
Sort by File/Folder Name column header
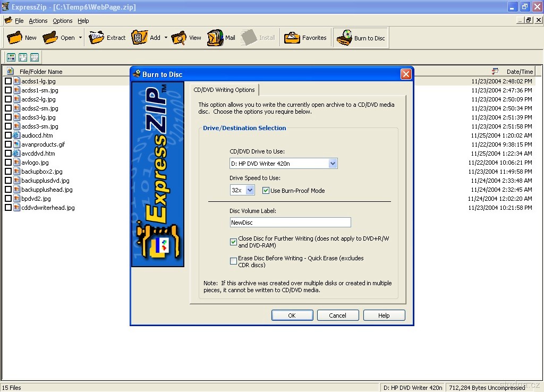[41, 72]
